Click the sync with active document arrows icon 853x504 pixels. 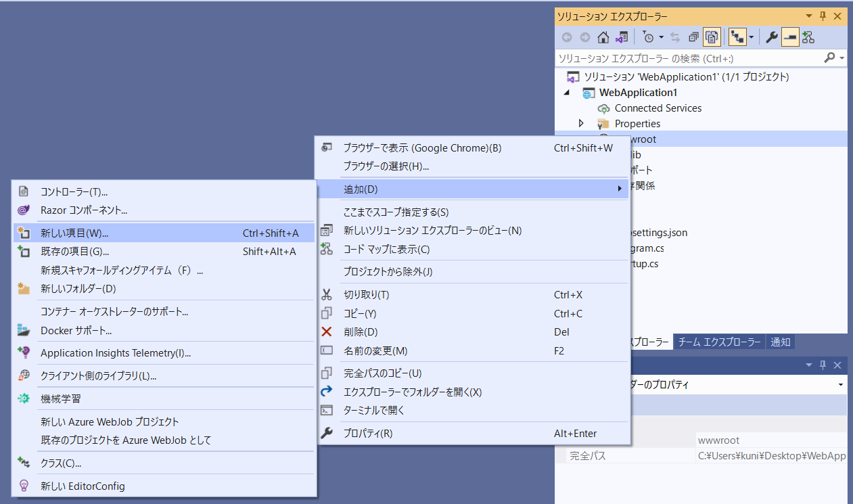(675, 38)
